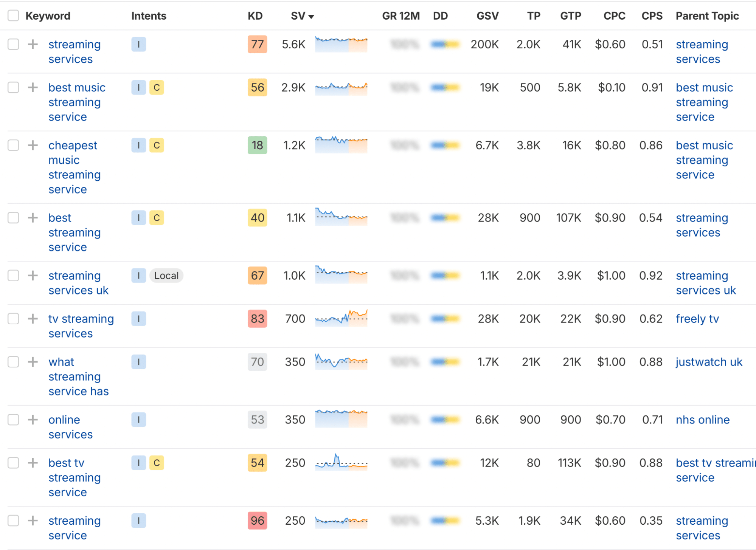Image resolution: width=756 pixels, height=550 pixels.
Task: Click the KD 96 score badge
Action: (257, 521)
